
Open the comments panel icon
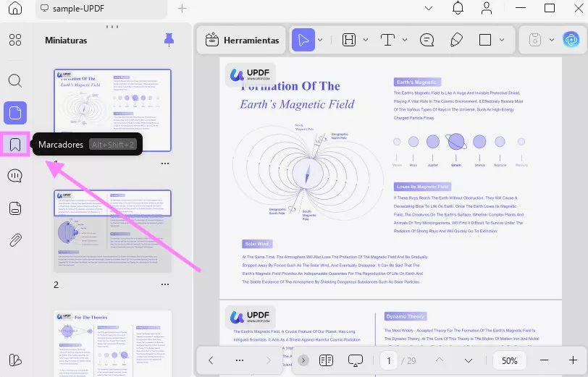pyautogui.click(x=15, y=176)
